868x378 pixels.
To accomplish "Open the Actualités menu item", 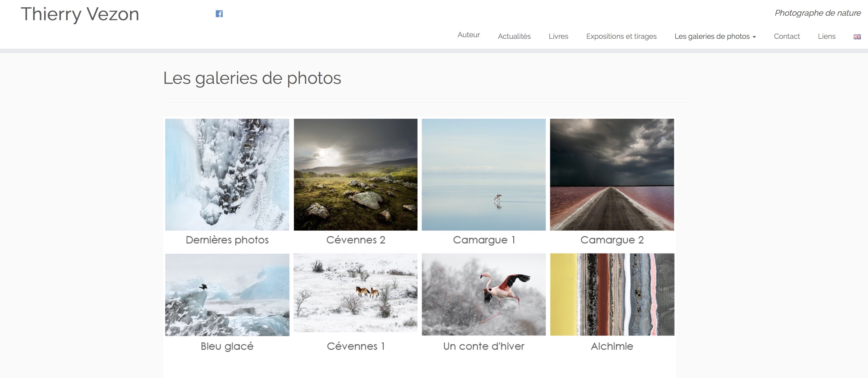I will pos(514,36).
